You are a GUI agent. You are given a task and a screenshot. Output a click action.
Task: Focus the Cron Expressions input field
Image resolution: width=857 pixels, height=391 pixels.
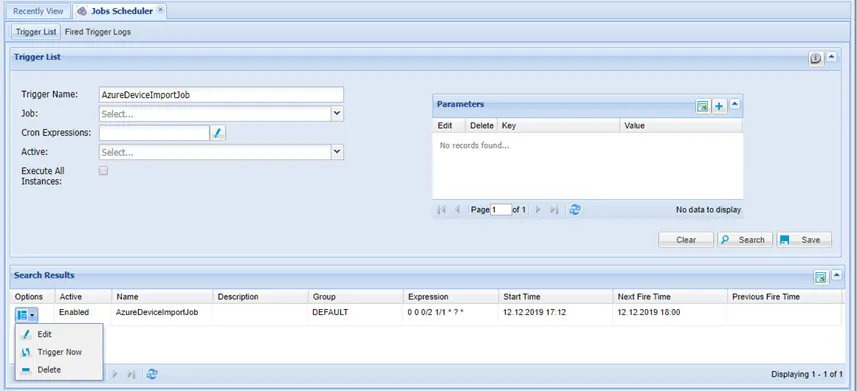coord(154,133)
